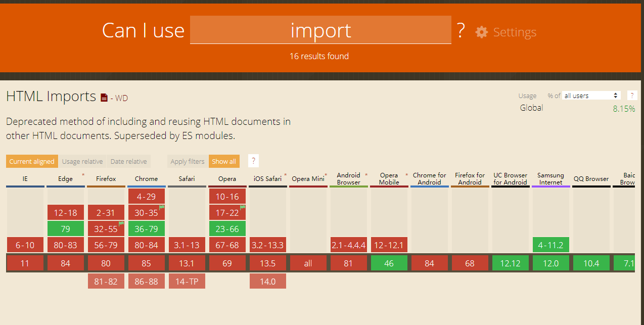Click the asterisk note next to Opera Mini

326,175
